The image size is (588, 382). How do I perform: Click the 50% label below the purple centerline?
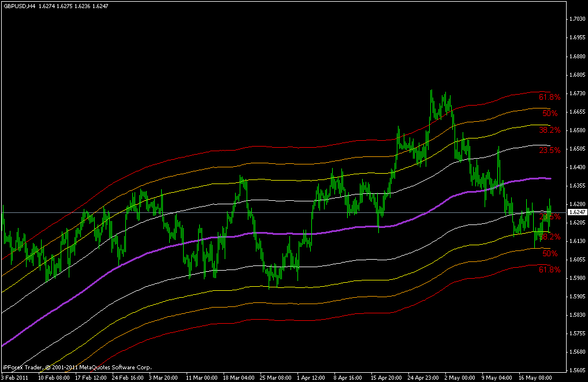[550, 253]
